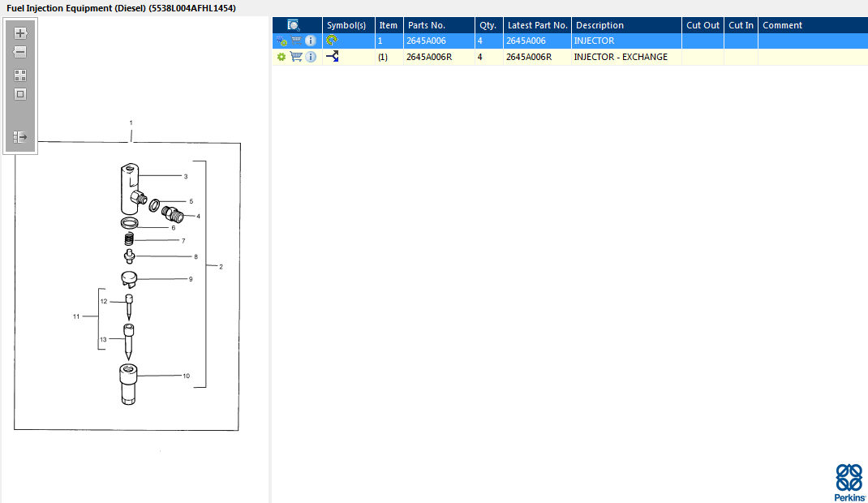Add 2645A006 INJECTOR to shopping cart
Screen dimensions: 868x503
coord(297,41)
